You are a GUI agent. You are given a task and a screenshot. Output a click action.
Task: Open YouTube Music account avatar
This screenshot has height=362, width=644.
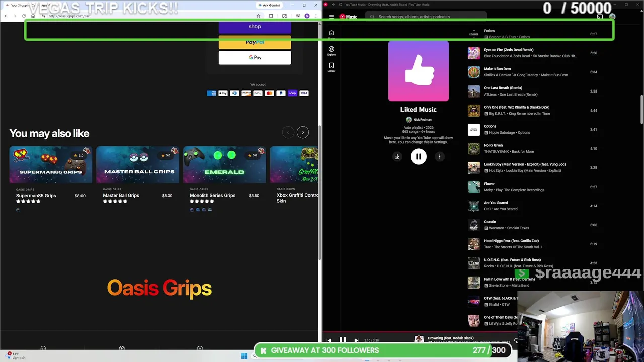pos(612,17)
